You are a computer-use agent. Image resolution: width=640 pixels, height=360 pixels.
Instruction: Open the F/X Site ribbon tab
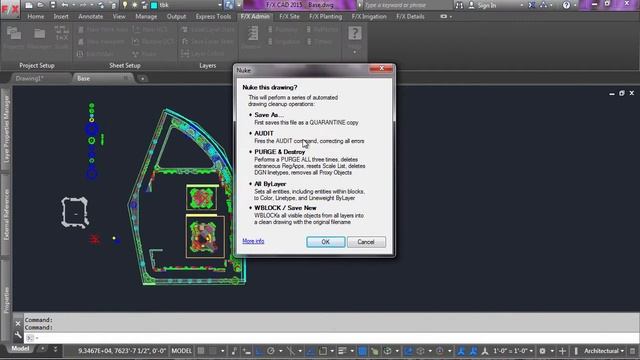[x=289, y=17]
